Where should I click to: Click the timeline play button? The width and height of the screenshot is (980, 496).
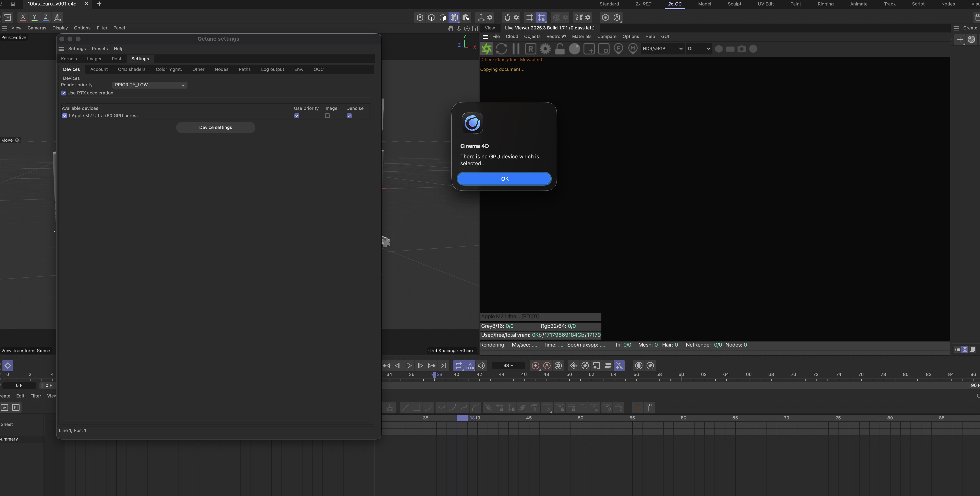(x=409, y=366)
